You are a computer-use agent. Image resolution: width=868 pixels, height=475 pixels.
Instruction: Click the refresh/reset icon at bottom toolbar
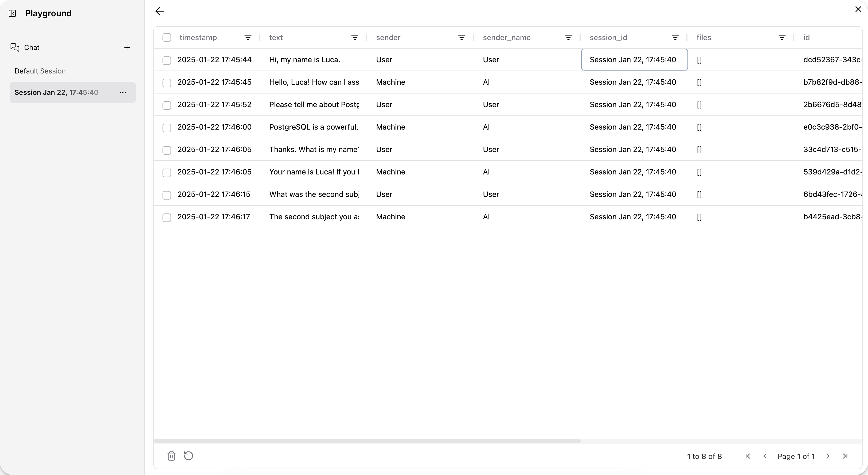[x=189, y=456]
